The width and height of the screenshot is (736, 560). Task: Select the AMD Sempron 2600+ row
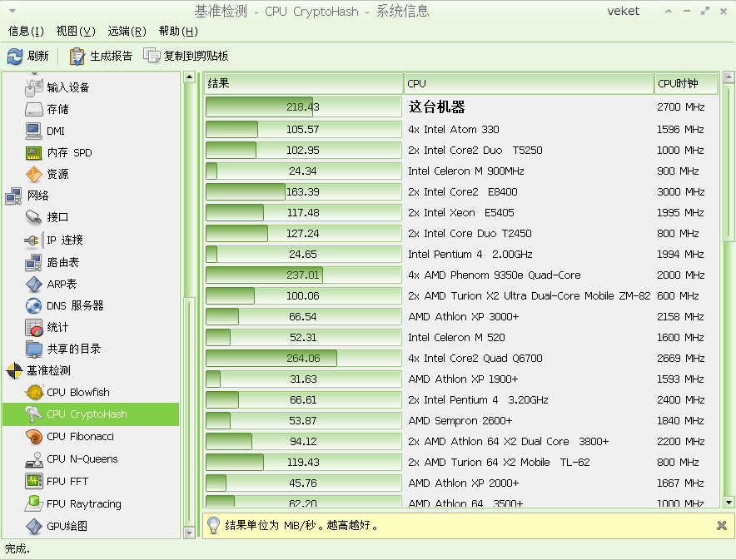tap(462, 421)
